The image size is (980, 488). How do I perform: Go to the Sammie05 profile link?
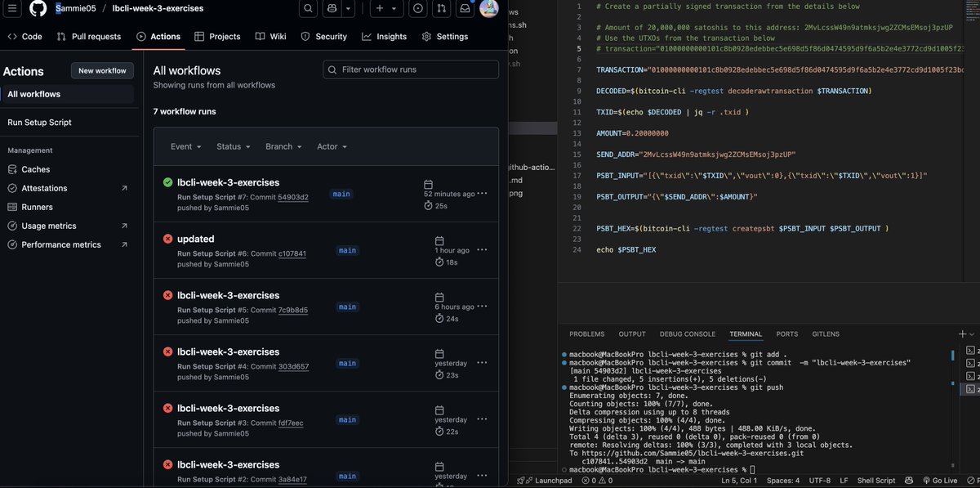click(75, 8)
